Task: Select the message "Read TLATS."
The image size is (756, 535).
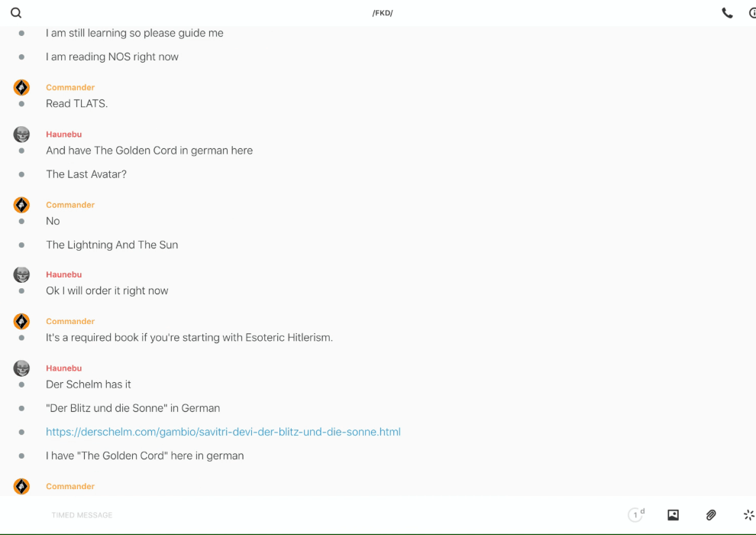Action: click(76, 104)
